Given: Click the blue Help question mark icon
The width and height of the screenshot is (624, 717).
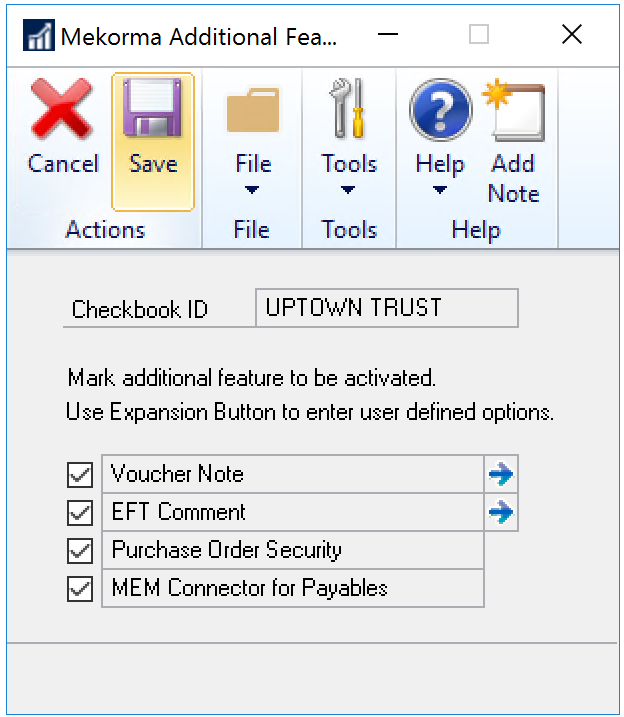Looking at the screenshot, I should [x=440, y=111].
